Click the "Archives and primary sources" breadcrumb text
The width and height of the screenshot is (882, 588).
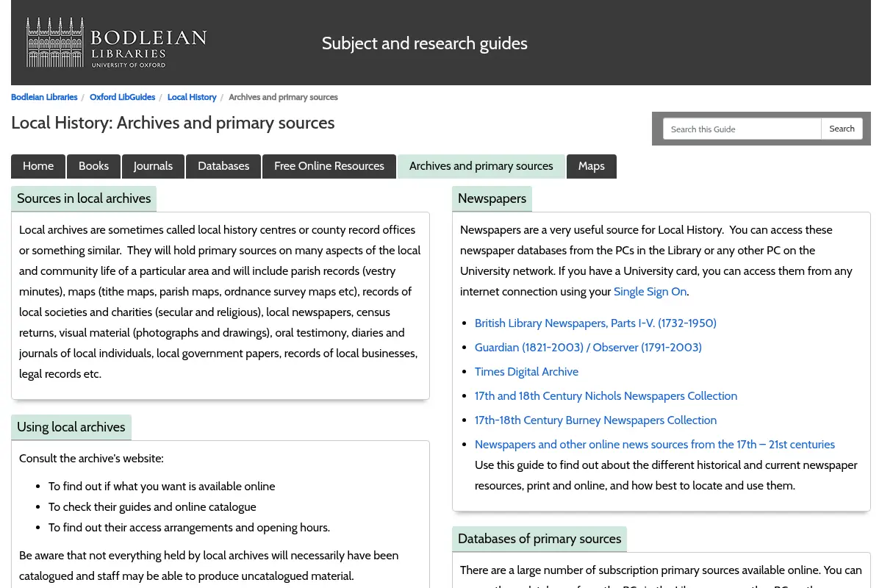tap(283, 97)
